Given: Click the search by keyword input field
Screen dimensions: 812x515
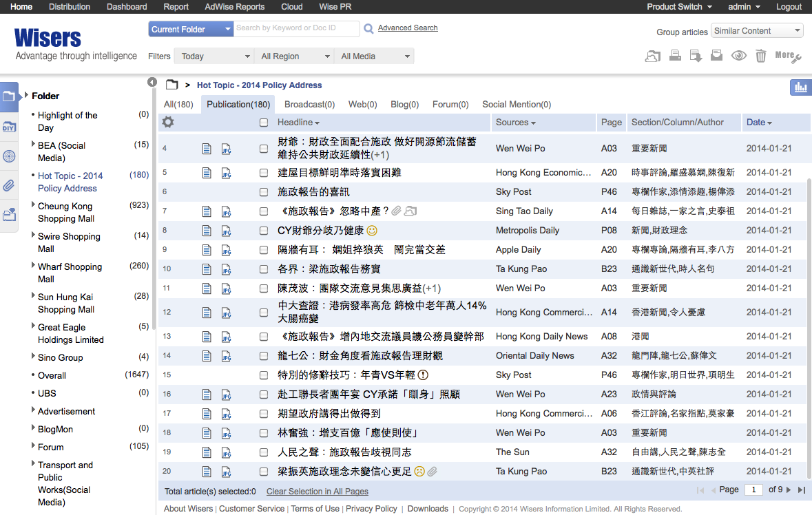Looking at the screenshot, I should pos(296,29).
